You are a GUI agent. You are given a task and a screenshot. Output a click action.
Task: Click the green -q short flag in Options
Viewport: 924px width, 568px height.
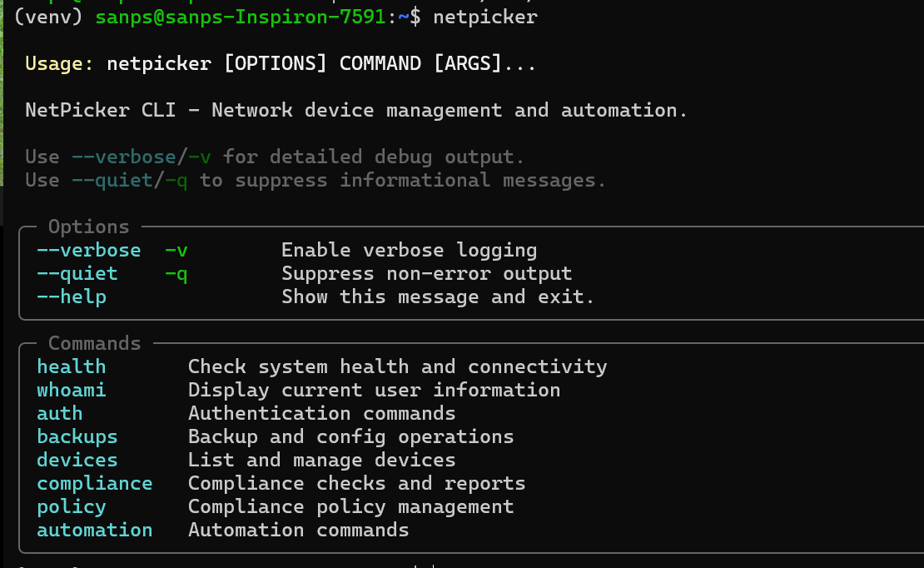[x=176, y=273]
